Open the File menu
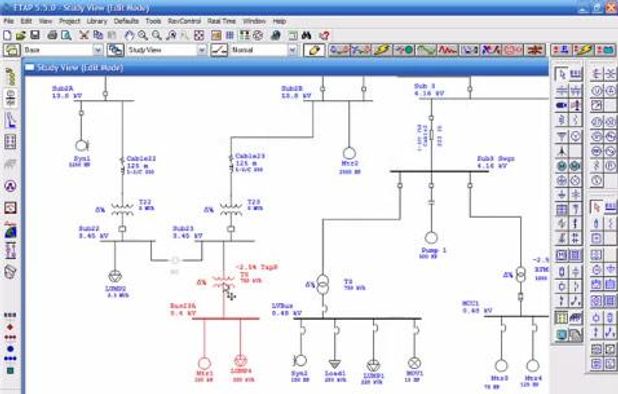Viewport: 618px width, 394px height. click(9, 21)
